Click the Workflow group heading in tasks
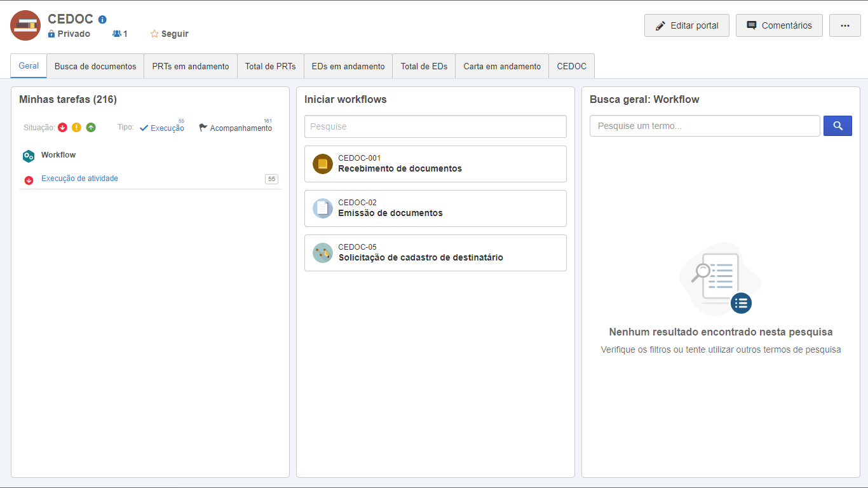 coord(58,155)
